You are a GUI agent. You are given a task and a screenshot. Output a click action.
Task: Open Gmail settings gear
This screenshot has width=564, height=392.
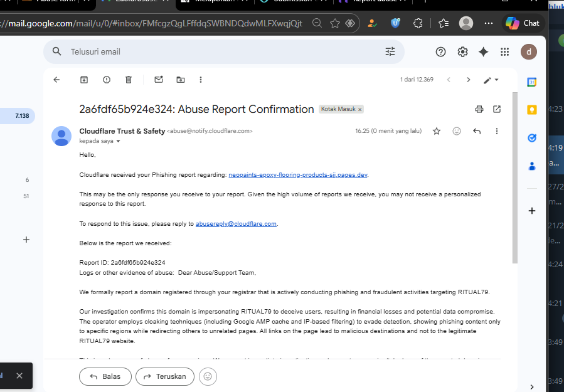pos(462,52)
